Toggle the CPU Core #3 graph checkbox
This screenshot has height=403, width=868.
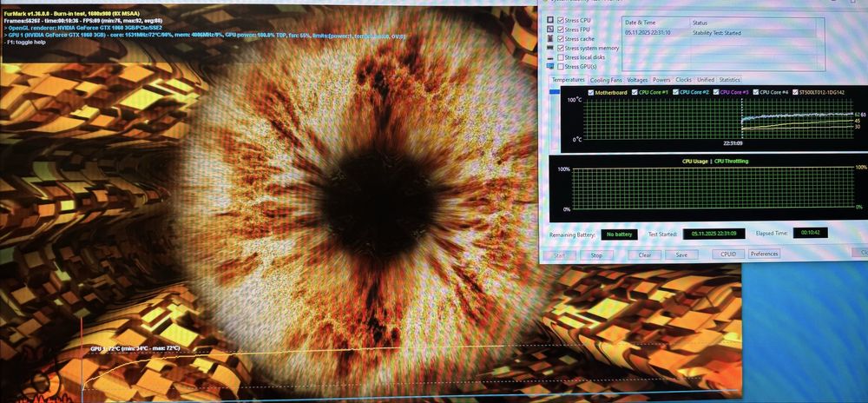716,92
